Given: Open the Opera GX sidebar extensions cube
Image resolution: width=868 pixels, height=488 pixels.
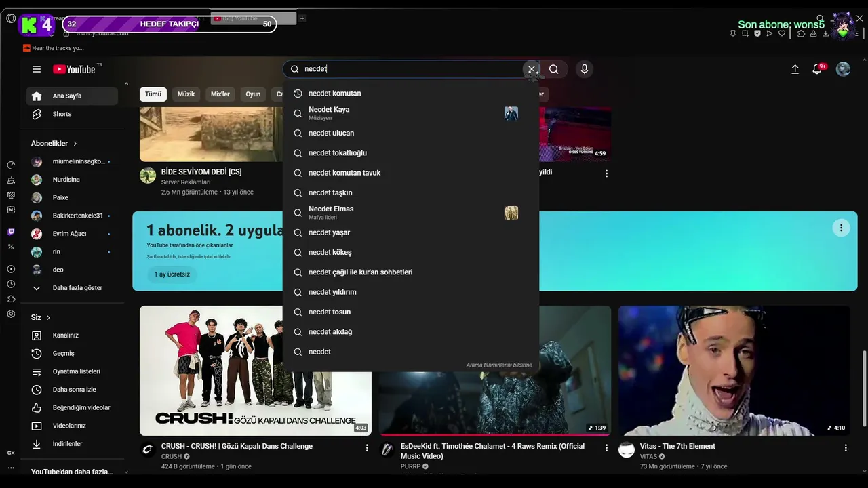Looking at the screenshot, I should 11,299.
